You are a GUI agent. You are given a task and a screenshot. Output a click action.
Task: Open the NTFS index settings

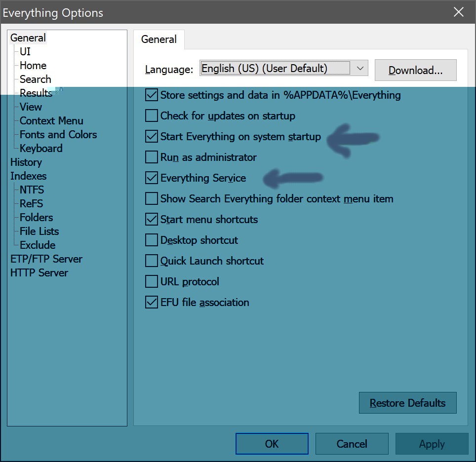[32, 190]
